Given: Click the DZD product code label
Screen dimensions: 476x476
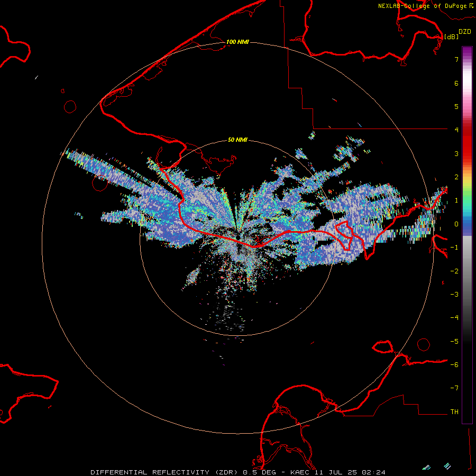Looking at the screenshot, I should click(x=465, y=31).
